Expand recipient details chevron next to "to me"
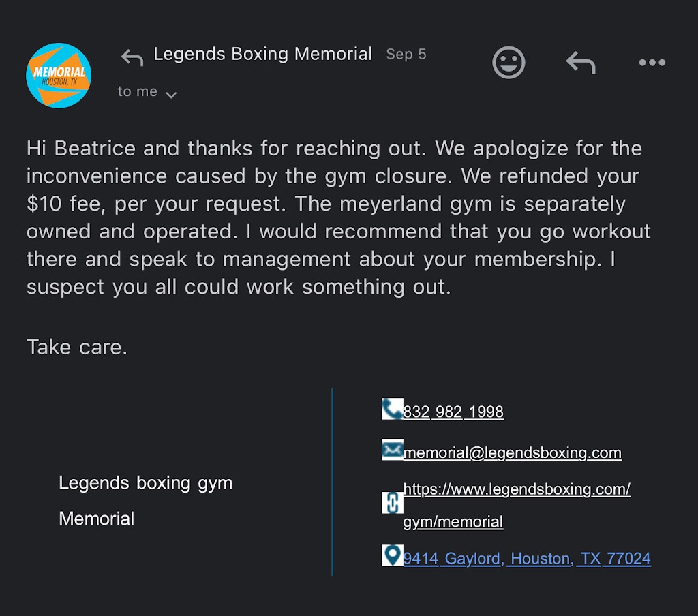The width and height of the screenshot is (698, 616). coord(172,95)
